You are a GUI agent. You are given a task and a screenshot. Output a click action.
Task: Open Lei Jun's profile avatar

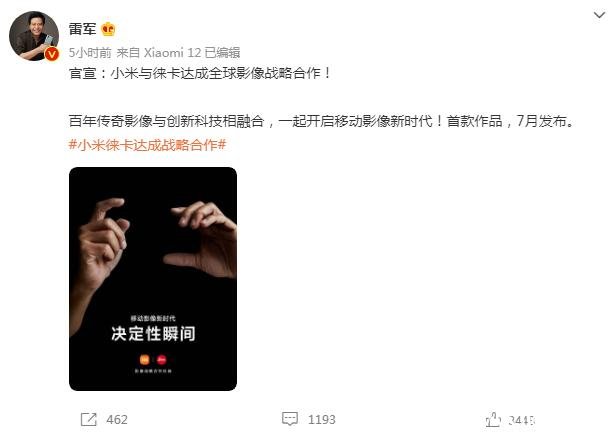pyautogui.click(x=34, y=35)
